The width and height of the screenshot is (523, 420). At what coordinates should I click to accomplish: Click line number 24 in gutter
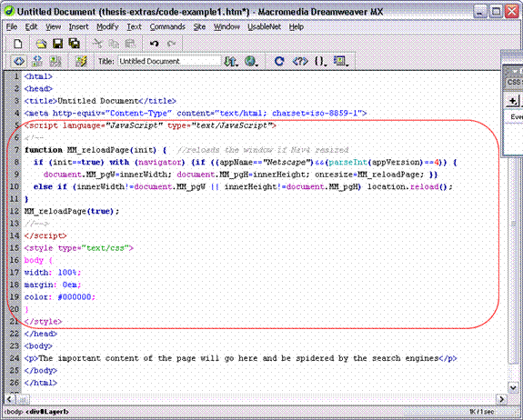[x=15, y=358]
